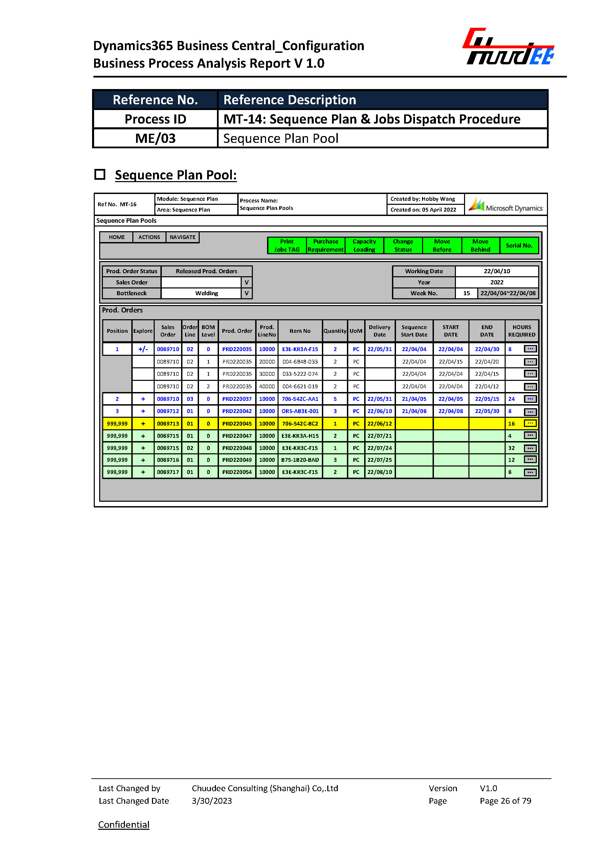Tick the Sequence Plan Pool checkbox
Image resolution: width=616 pixels, height=867 pixels.
point(100,175)
